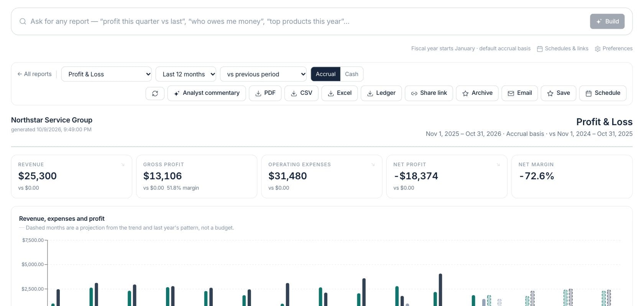
Task: Download the Ledger export
Action: coord(381,93)
